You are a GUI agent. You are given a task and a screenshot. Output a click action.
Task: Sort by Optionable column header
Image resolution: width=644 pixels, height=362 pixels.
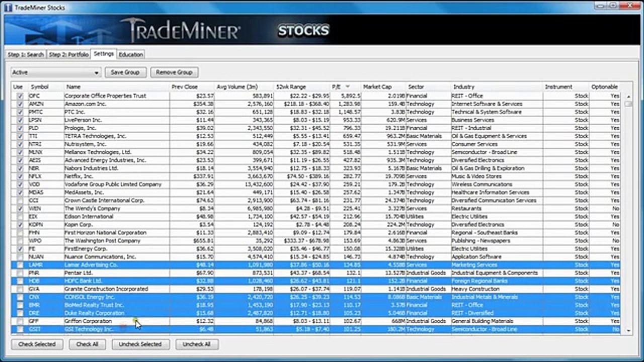(x=605, y=87)
